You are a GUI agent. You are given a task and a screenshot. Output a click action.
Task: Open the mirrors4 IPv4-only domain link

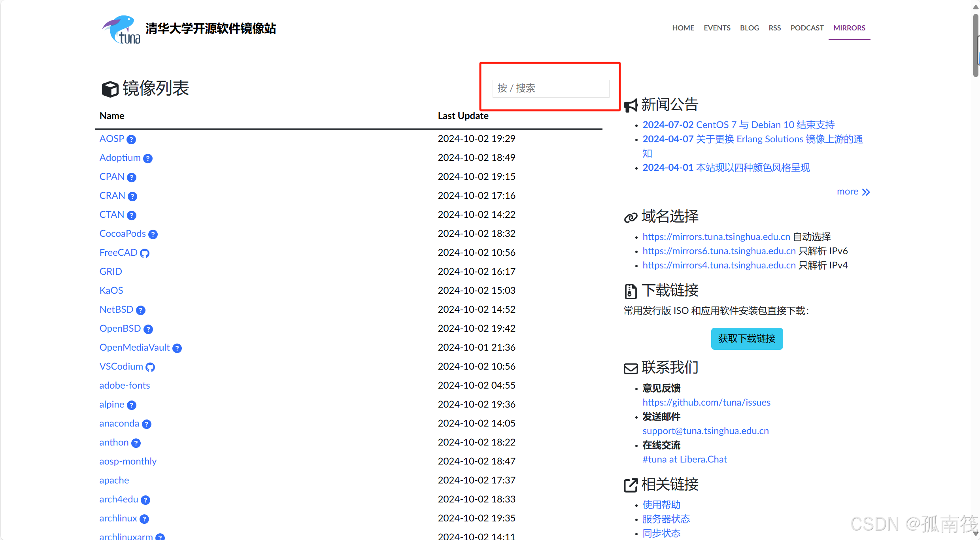pos(719,265)
